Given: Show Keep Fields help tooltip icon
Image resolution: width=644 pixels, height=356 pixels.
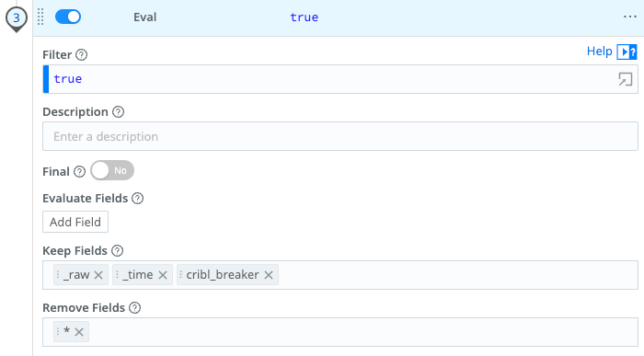Looking at the screenshot, I should tap(118, 250).
